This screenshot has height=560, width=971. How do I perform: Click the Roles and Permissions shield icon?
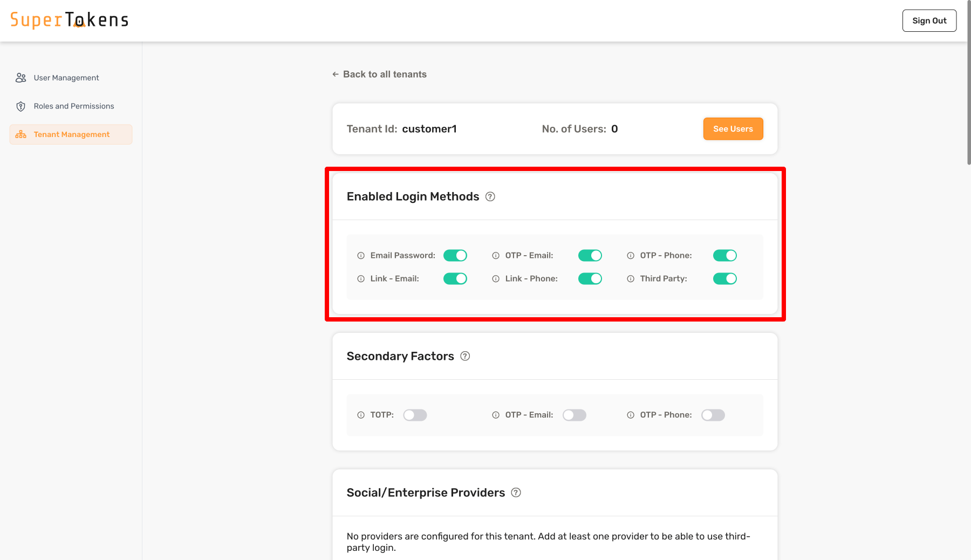coord(20,106)
